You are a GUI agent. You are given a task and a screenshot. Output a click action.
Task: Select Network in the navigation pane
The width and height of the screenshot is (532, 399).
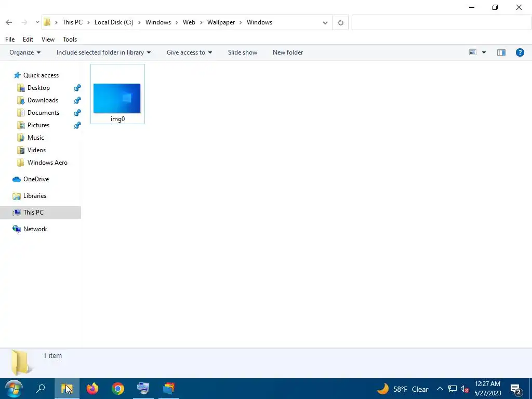[35, 229]
